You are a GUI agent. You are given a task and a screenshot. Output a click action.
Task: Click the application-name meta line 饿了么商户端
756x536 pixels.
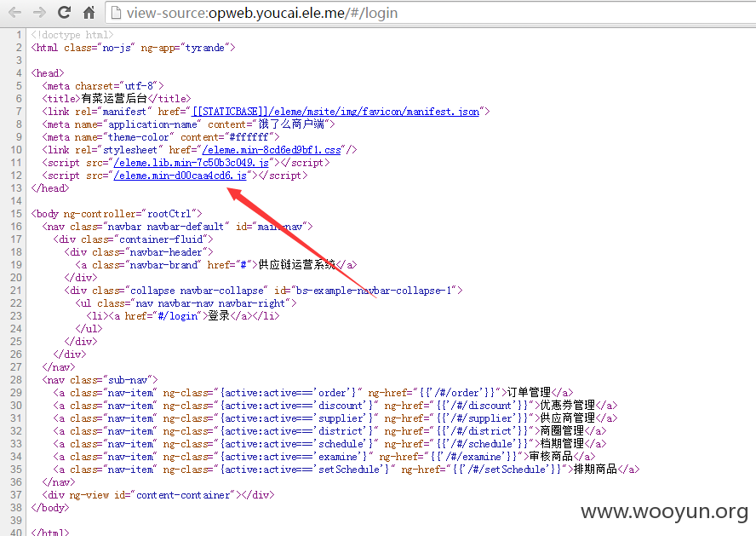click(x=188, y=124)
